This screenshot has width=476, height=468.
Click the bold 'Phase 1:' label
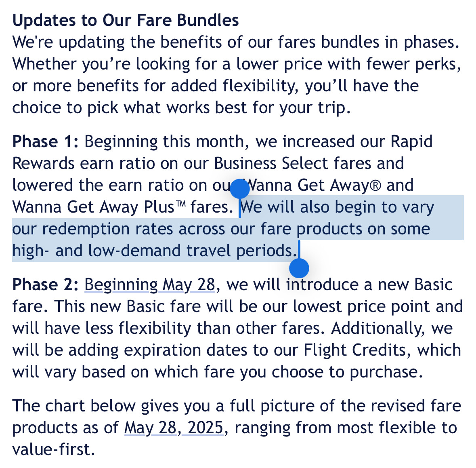46,142
